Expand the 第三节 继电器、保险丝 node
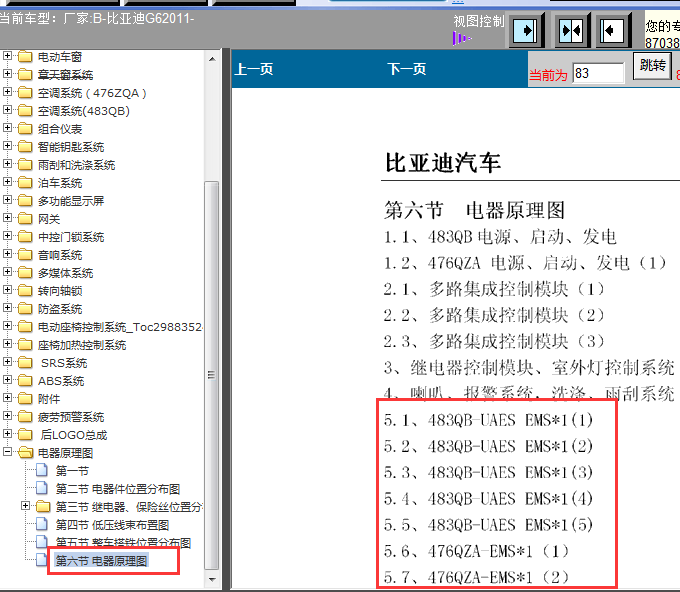Viewport: 680px width, 592px height. [x=26, y=506]
